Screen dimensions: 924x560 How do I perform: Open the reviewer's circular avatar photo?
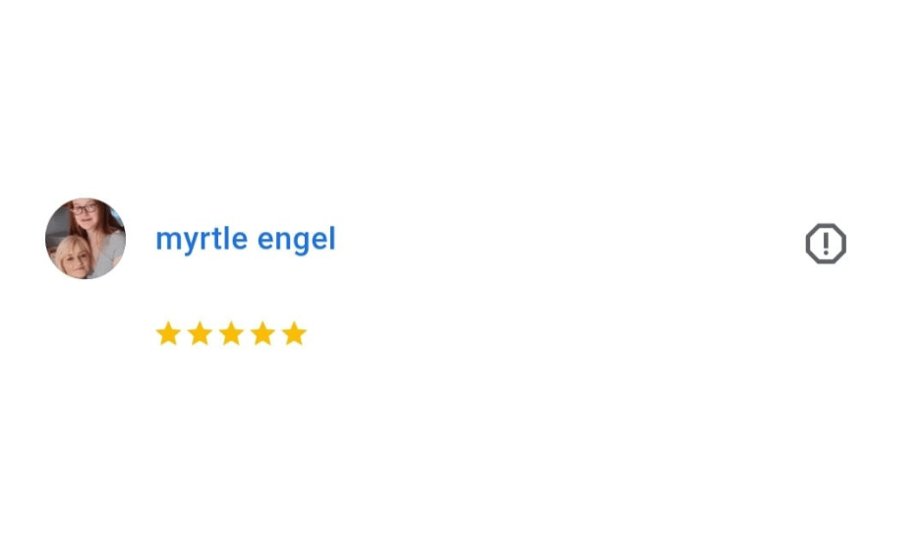click(86, 239)
